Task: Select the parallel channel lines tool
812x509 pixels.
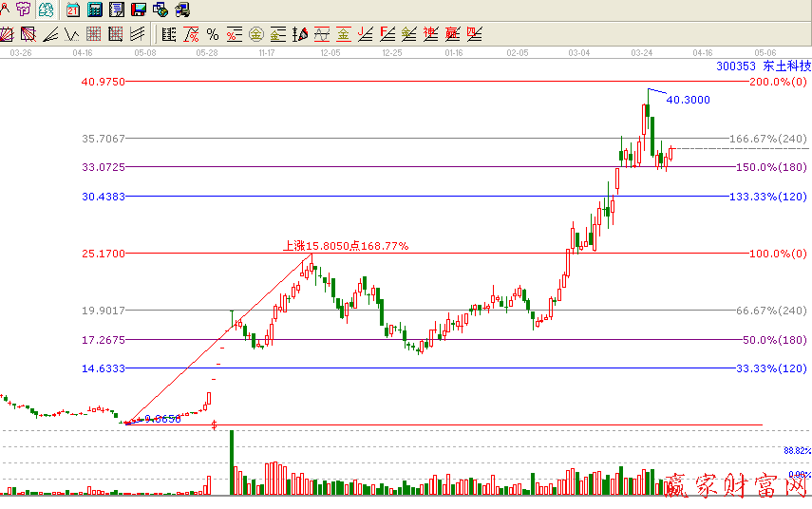Action: 138,35
